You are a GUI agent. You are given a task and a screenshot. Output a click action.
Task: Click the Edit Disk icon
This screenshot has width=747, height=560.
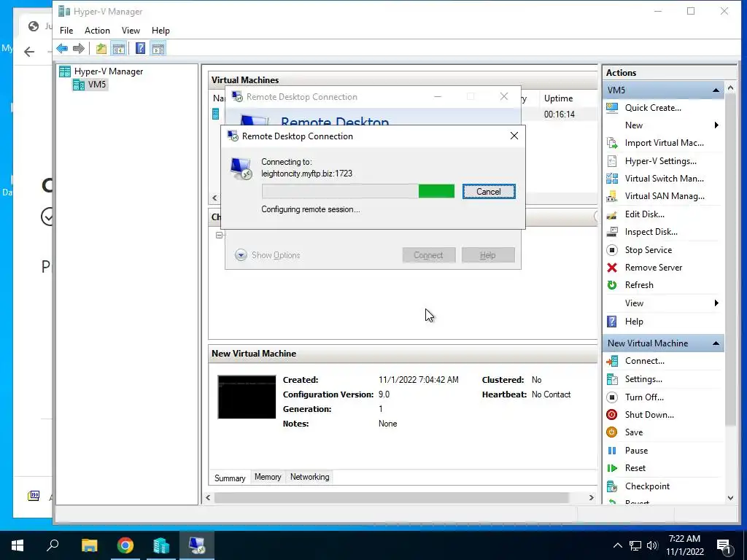pos(612,214)
